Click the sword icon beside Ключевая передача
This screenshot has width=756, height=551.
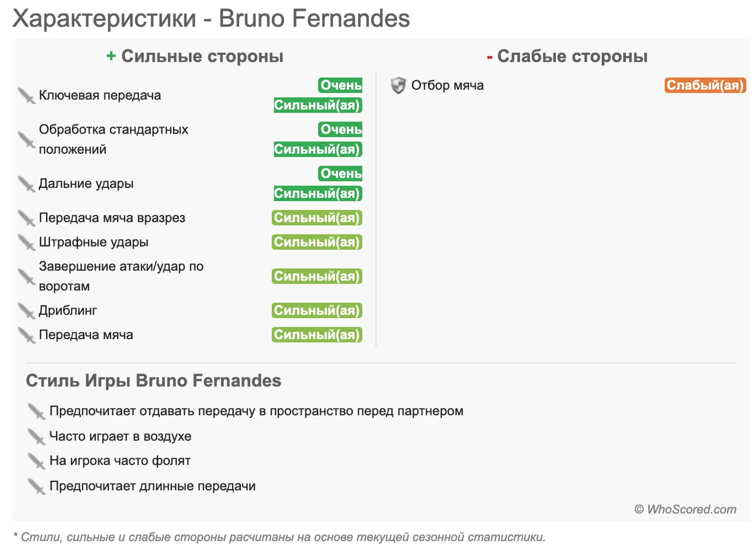[x=26, y=96]
